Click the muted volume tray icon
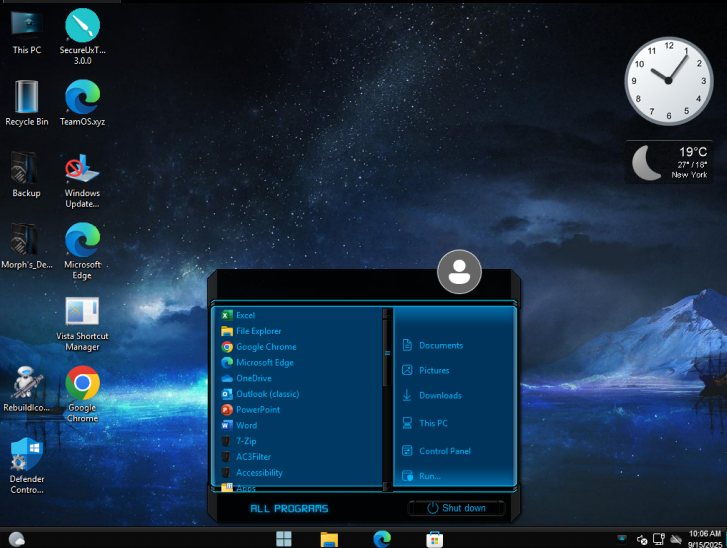The image size is (727, 548). (x=642, y=540)
